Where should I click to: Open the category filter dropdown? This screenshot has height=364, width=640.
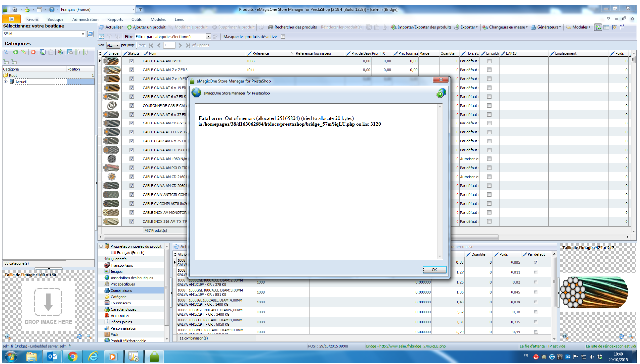pos(208,37)
